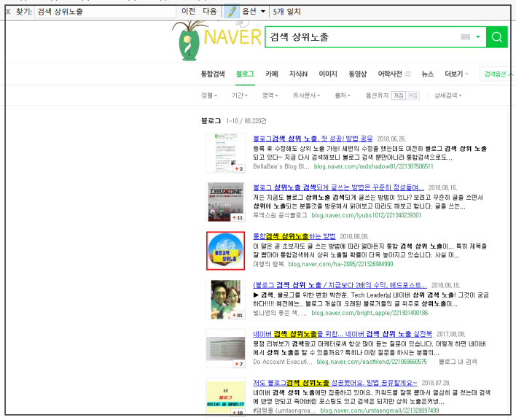This screenshot has width=516, height=420.
Task: Switch to the 카페 tab
Action: pyautogui.click(x=272, y=74)
